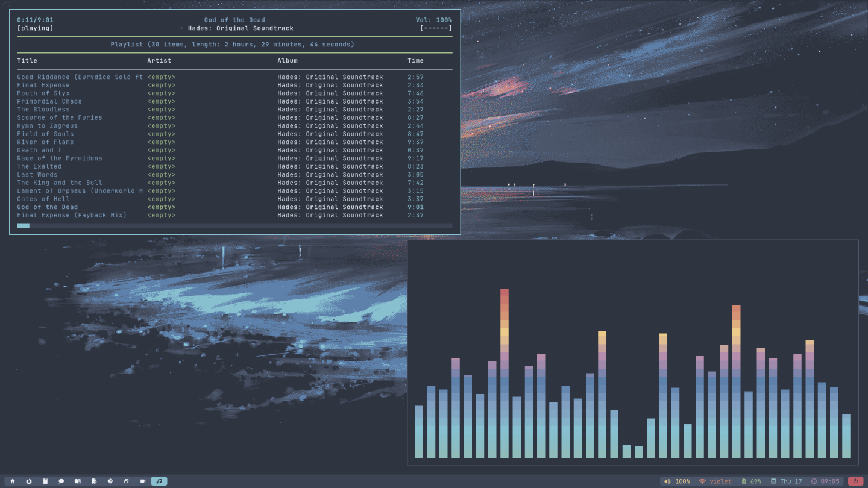
Task: Select the stacked windows workspace icon
Action: click(x=127, y=481)
